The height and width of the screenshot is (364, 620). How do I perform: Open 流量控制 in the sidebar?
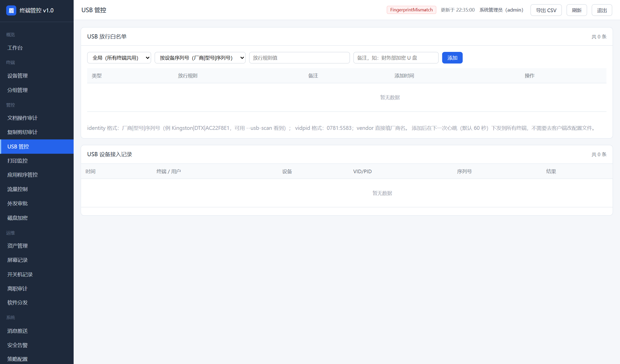pos(37,189)
